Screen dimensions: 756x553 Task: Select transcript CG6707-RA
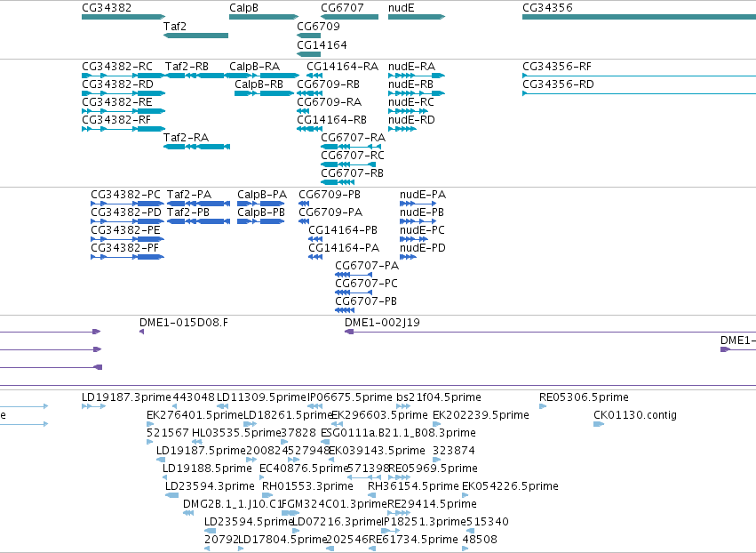(x=351, y=147)
